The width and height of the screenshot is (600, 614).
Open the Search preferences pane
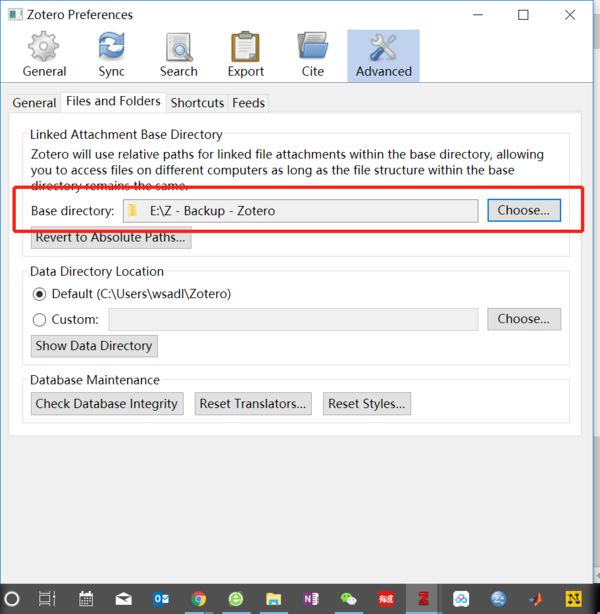pyautogui.click(x=179, y=55)
